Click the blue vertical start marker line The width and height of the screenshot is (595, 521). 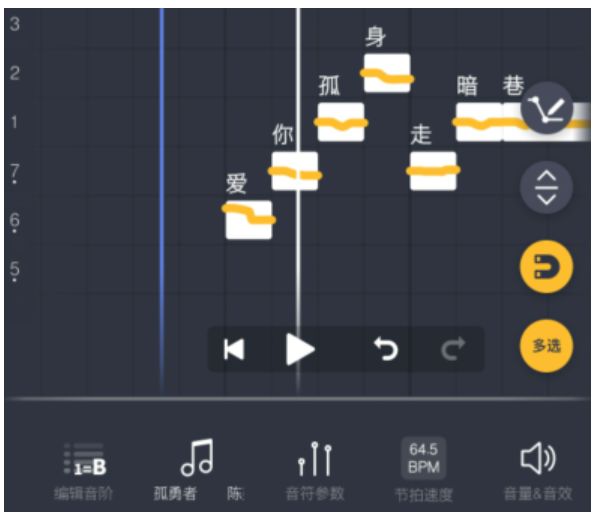(x=162, y=201)
